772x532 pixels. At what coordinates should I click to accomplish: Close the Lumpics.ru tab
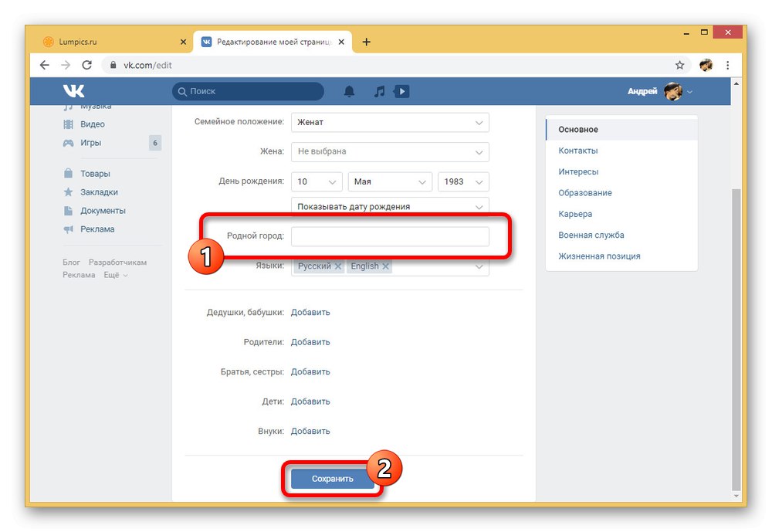[183, 42]
